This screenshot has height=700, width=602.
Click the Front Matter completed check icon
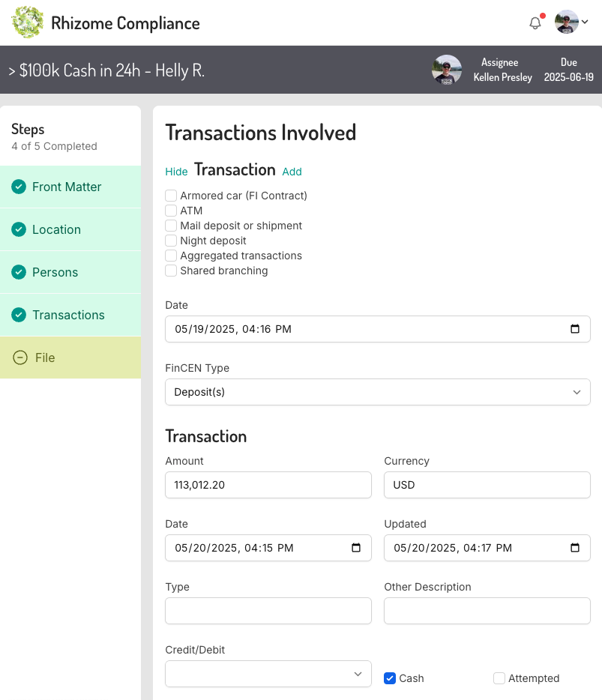(19, 187)
